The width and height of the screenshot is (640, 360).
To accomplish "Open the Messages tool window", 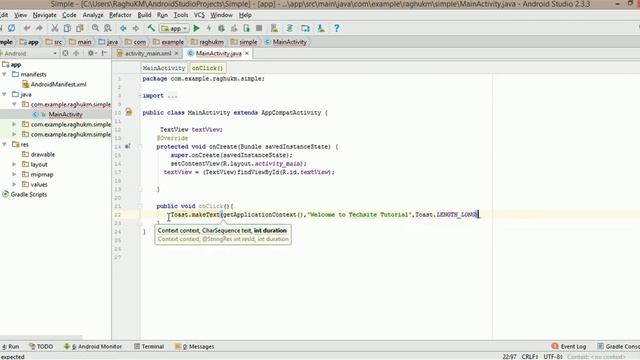I will [x=195, y=347].
